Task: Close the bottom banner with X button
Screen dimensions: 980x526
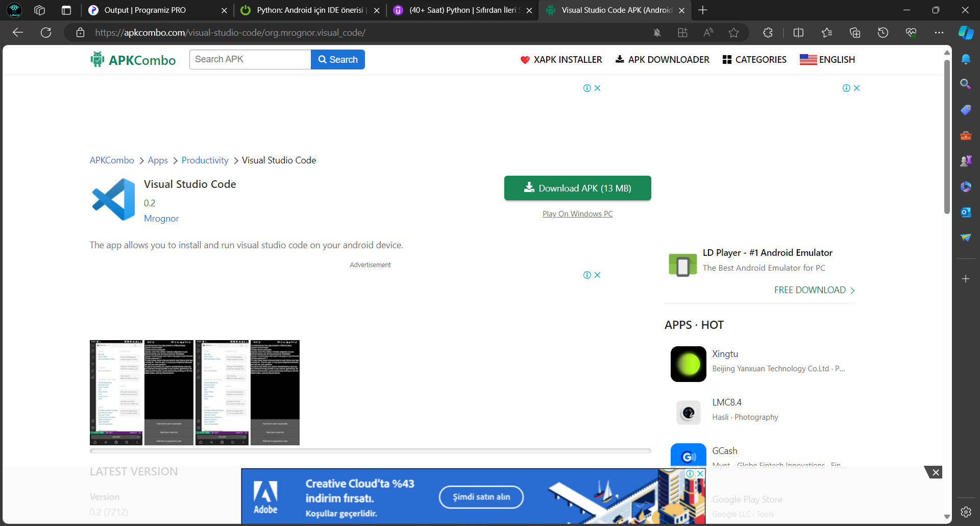Action: [x=935, y=472]
